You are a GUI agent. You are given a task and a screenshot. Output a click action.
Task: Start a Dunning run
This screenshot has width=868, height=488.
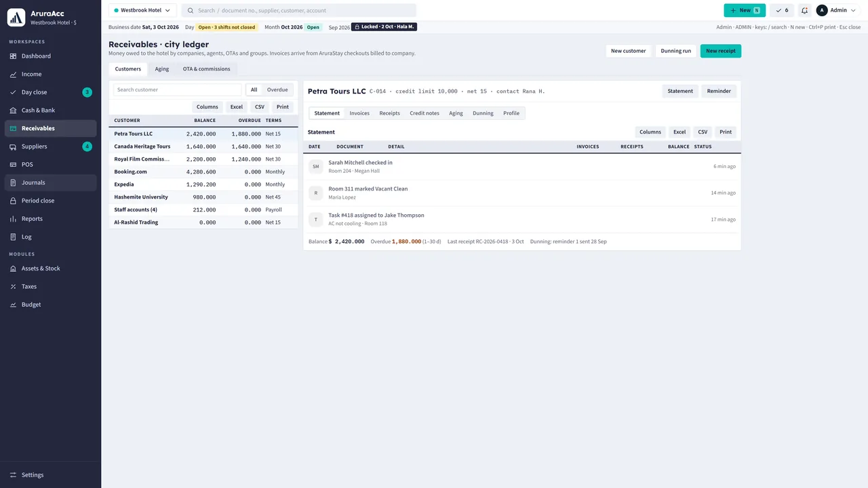(676, 51)
